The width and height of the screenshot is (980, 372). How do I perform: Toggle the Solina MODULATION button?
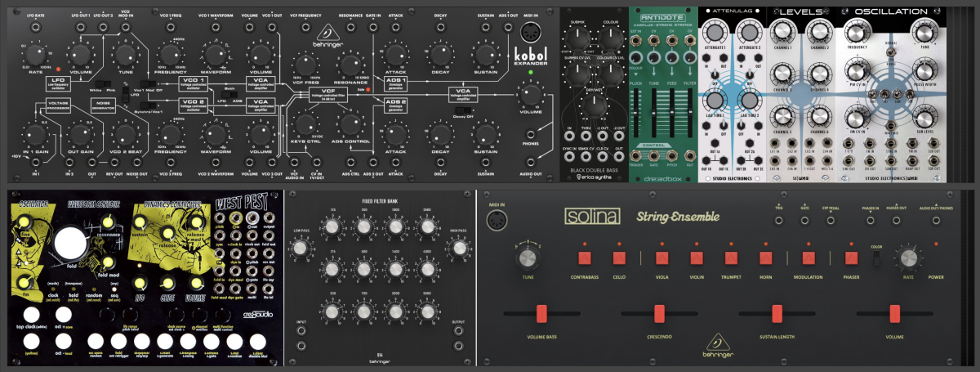(808, 258)
